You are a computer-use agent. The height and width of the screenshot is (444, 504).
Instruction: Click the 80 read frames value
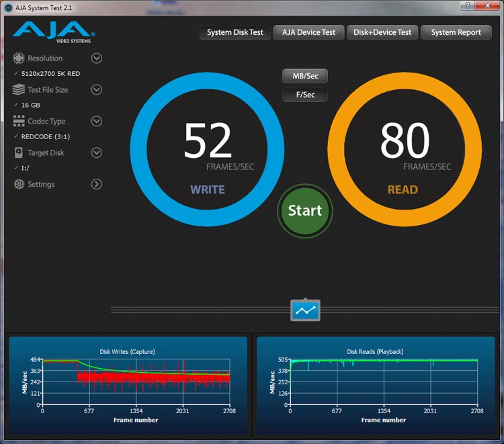[x=405, y=140]
